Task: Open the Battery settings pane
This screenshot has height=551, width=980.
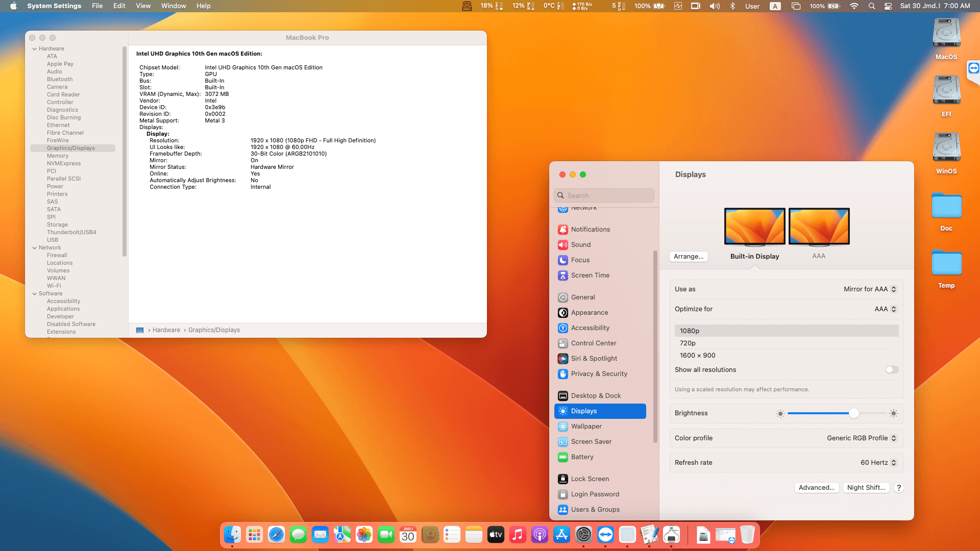Action: point(582,457)
